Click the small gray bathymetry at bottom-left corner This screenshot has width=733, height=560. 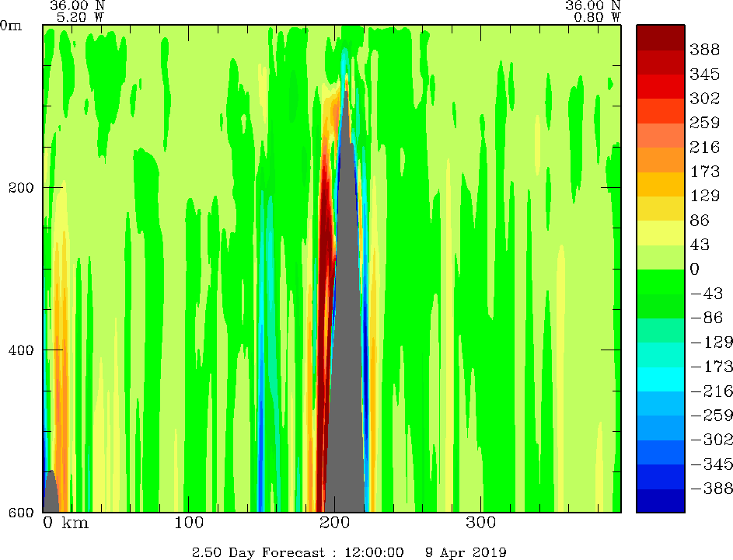[51, 492]
